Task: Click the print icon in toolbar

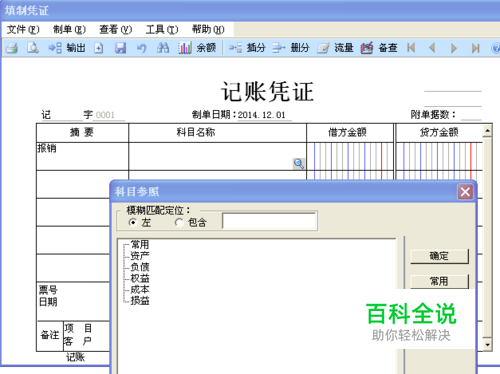Action: click(x=12, y=48)
